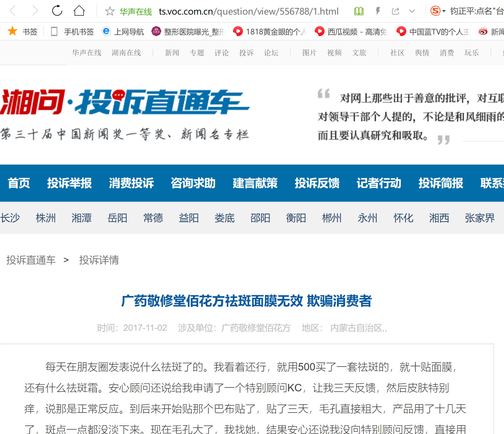The height and width of the screenshot is (434, 504).
Task: Open 文旅 in top site nav
Action: [359, 53]
